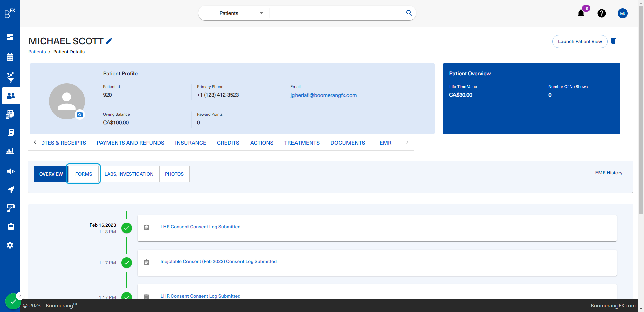Select the patients people icon in the sidebar
This screenshot has height=312, width=644.
click(x=11, y=96)
